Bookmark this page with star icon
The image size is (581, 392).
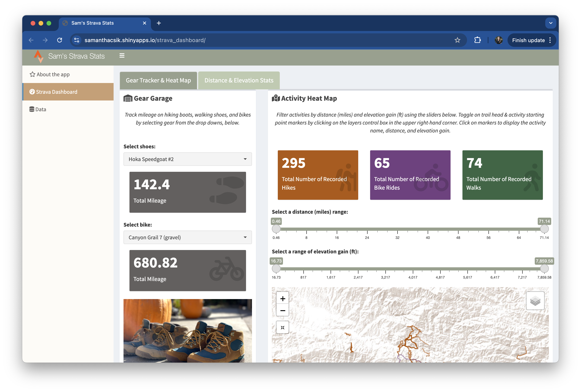pyautogui.click(x=457, y=40)
